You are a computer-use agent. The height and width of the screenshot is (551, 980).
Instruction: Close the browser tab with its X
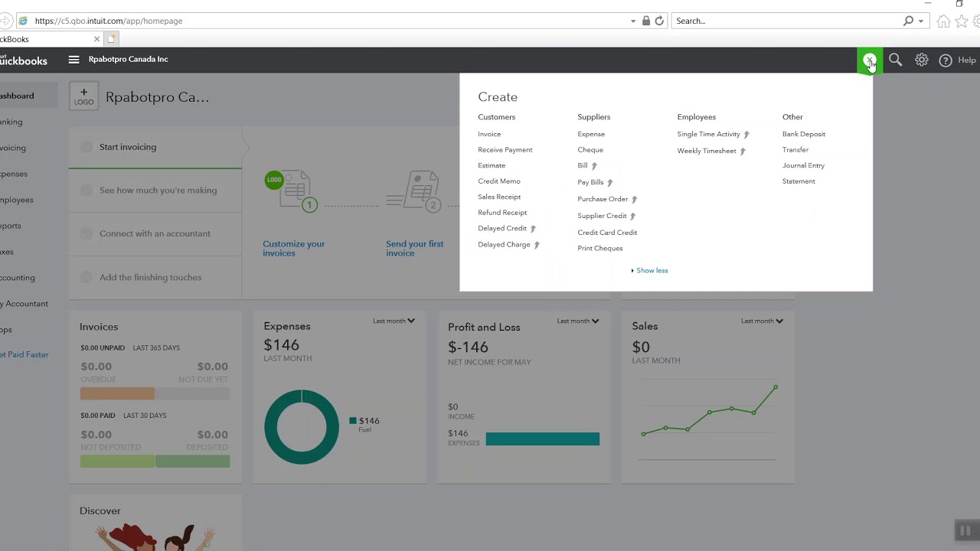[96, 39]
